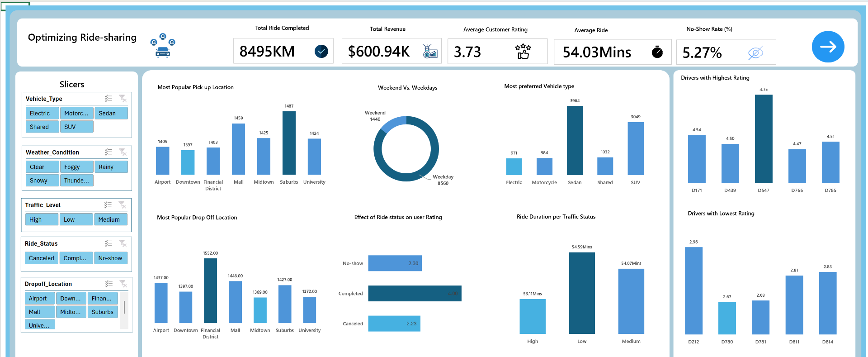Filter by SUV vehicle type
868x357 pixels.
(76, 127)
